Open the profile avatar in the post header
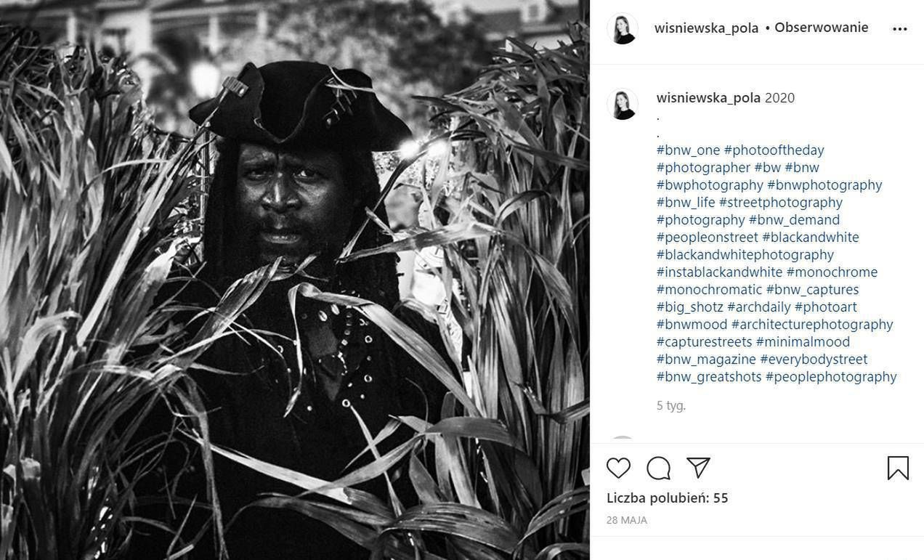Screen dimensions: 924x560 [x=623, y=28]
